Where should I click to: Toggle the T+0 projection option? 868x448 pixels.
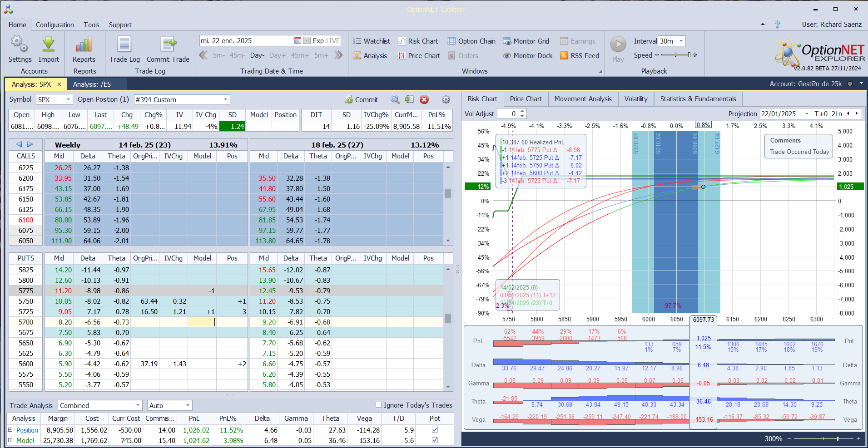click(821, 114)
